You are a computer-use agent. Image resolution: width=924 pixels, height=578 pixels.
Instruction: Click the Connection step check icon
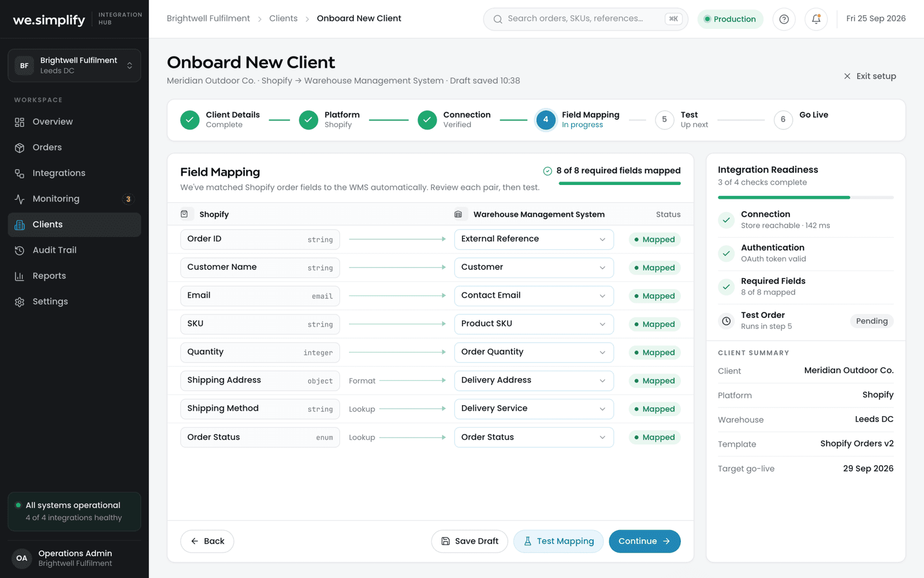(x=427, y=120)
